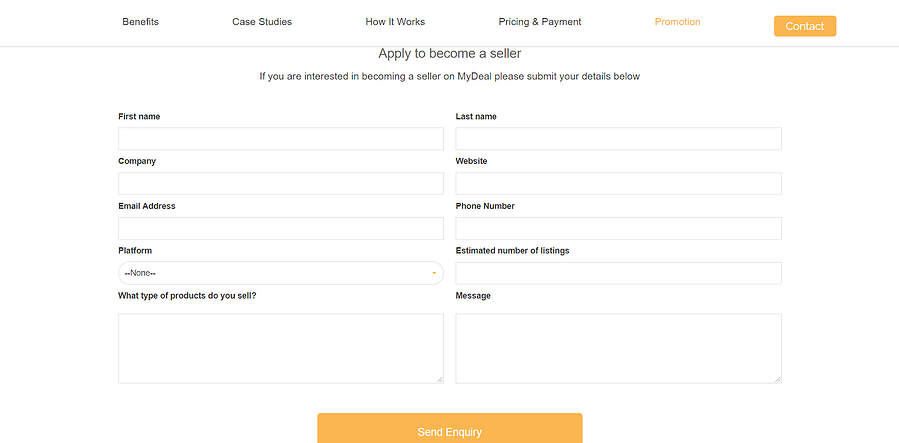This screenshot has height=443, width=899.
Task: Click the Platform dropdown arrow
Action: pos(434,273)
